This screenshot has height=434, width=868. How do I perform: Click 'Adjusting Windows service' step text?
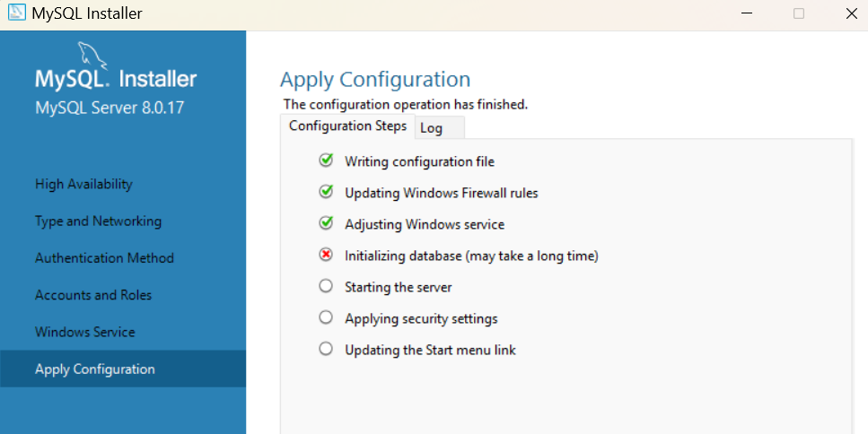pyautogui.click(x=425, y=224)
